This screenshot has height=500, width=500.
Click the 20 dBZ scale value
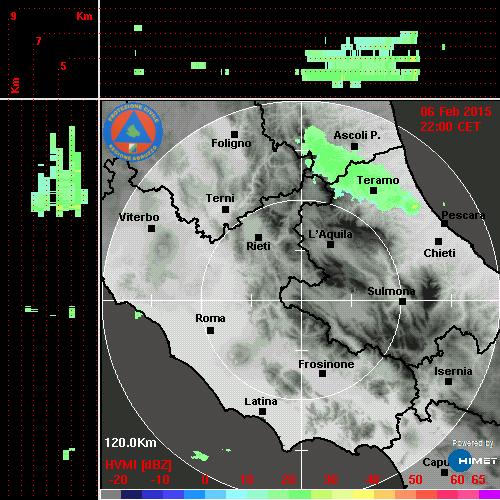[x=288, y=480]
